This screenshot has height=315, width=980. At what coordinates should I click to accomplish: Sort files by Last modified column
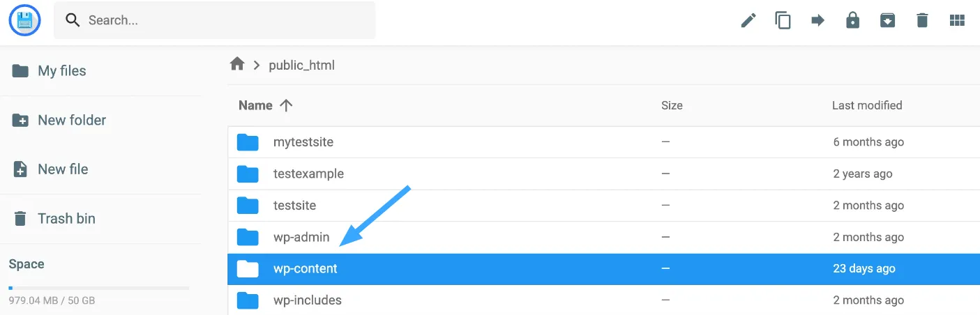pos(867,105)
